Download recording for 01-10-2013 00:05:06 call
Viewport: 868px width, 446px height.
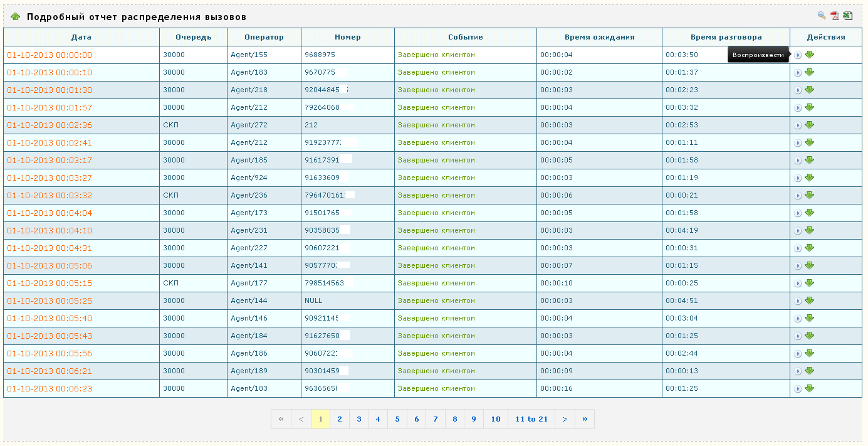click(x=809, y=265)
